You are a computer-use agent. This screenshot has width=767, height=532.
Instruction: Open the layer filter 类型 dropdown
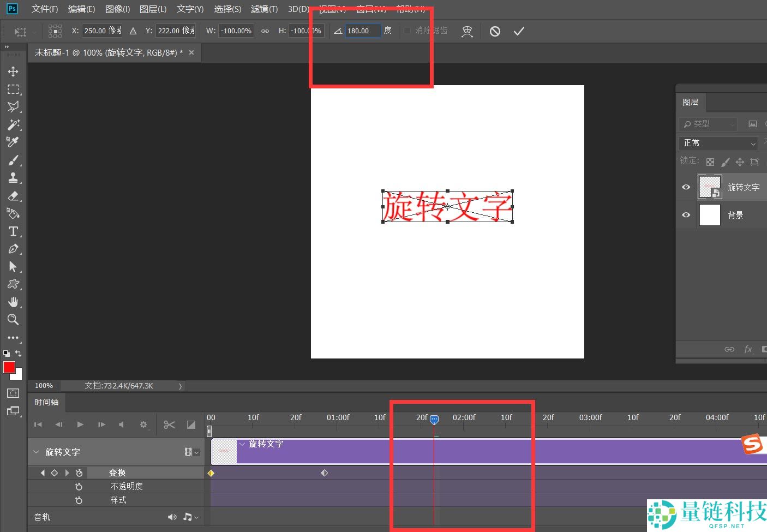point(708,124)
